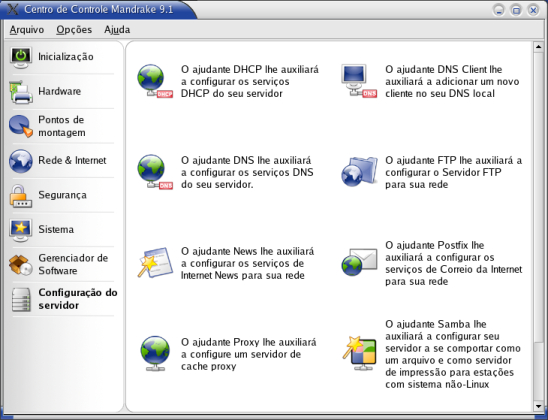The width and height of the screenshot is (548, 420).
Task: Launch the Postfix mail envelope icon
Action: tap(359, 262)
